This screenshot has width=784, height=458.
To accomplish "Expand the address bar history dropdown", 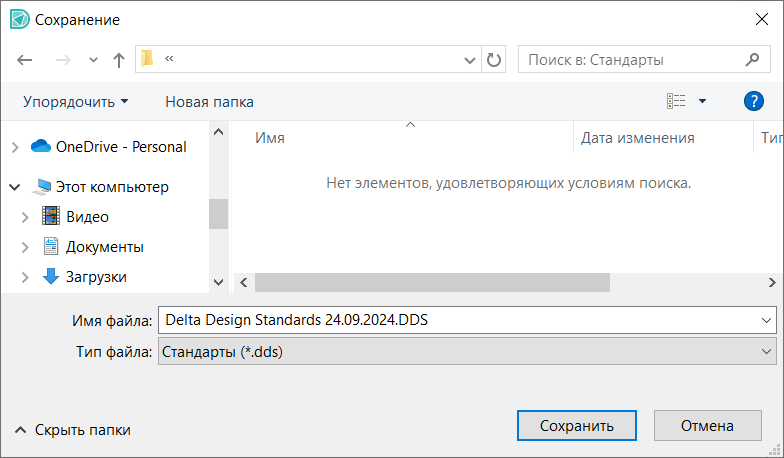I will (x=469, y=60).
